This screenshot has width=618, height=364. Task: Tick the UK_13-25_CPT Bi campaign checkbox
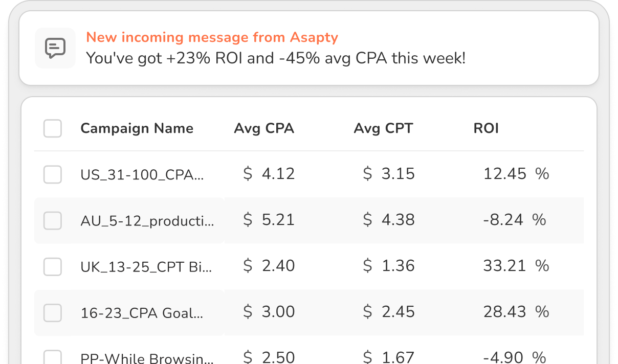tap(53, 266)
